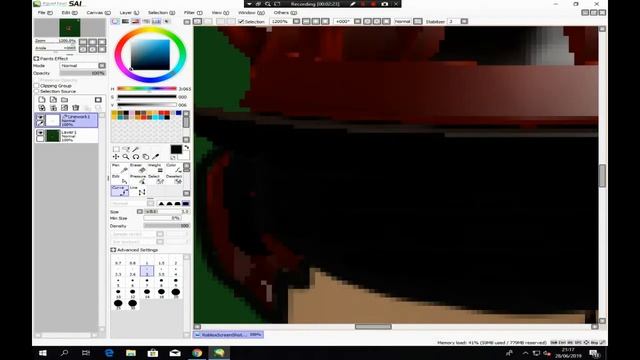Select the linework Line tool
Viewport: 640px width, 360px height.
point(138,191)
